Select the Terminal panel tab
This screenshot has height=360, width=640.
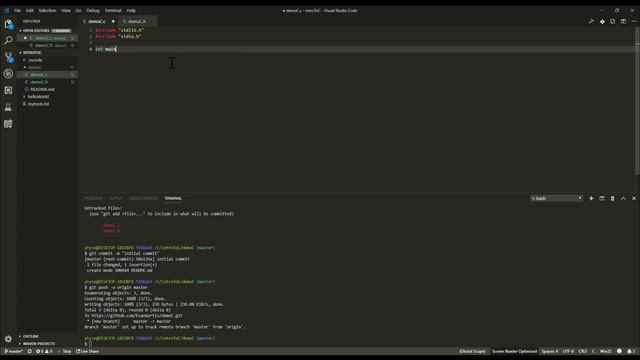pos(173,198)
